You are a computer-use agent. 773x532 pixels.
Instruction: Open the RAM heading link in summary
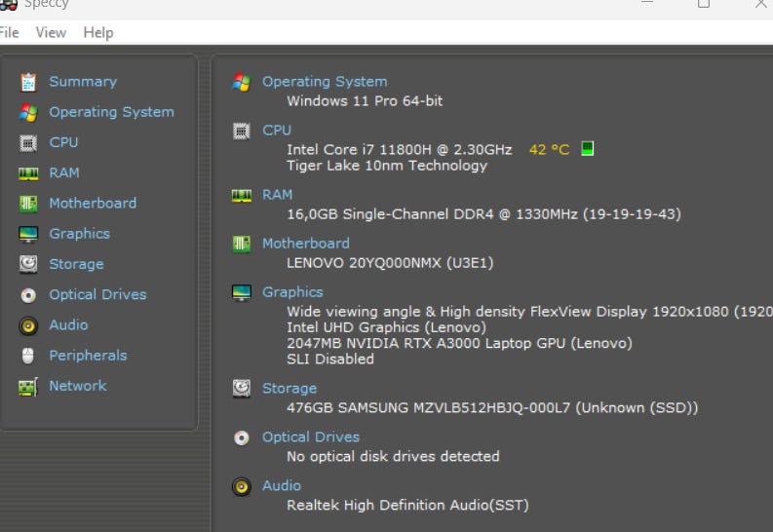click(x=277, y=195)
